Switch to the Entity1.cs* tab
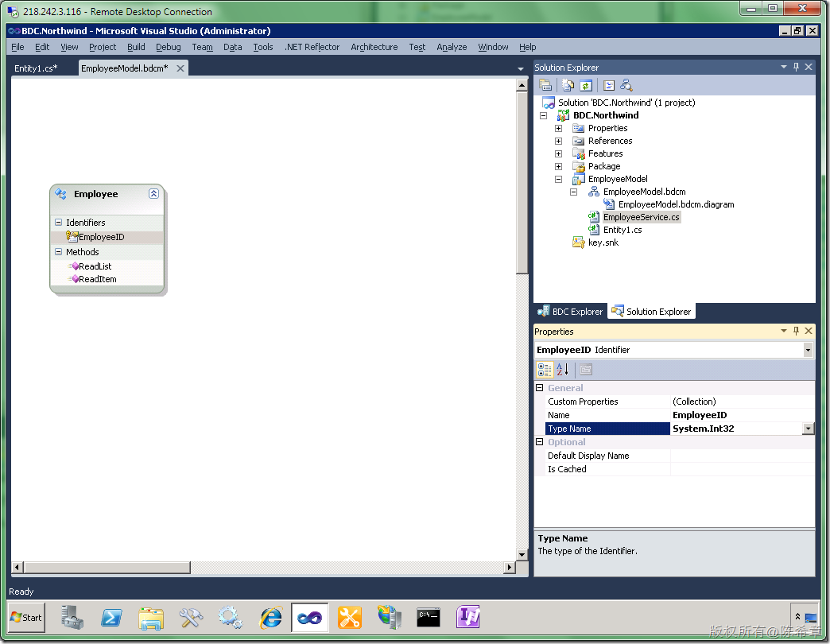The height and width of the screenshot is (644, 830). coord(36,68)
